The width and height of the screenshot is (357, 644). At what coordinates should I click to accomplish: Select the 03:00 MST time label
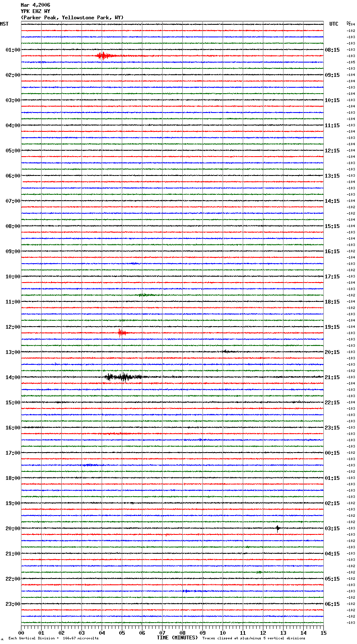click(13, 100)
